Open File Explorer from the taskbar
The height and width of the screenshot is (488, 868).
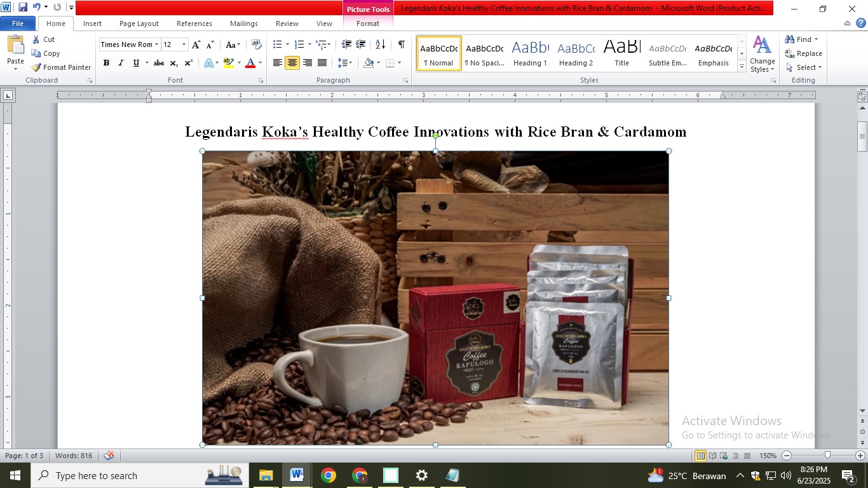(266, 475)
